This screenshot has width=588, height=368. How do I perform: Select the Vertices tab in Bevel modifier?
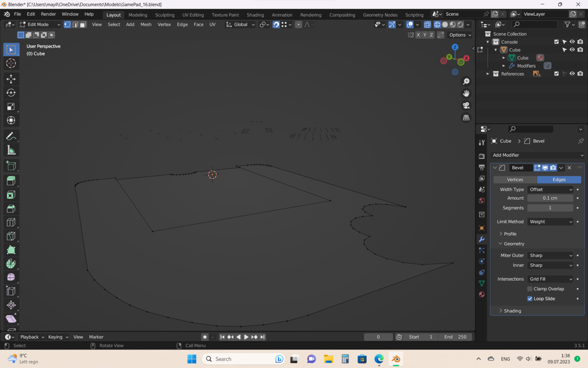(515, 180)
